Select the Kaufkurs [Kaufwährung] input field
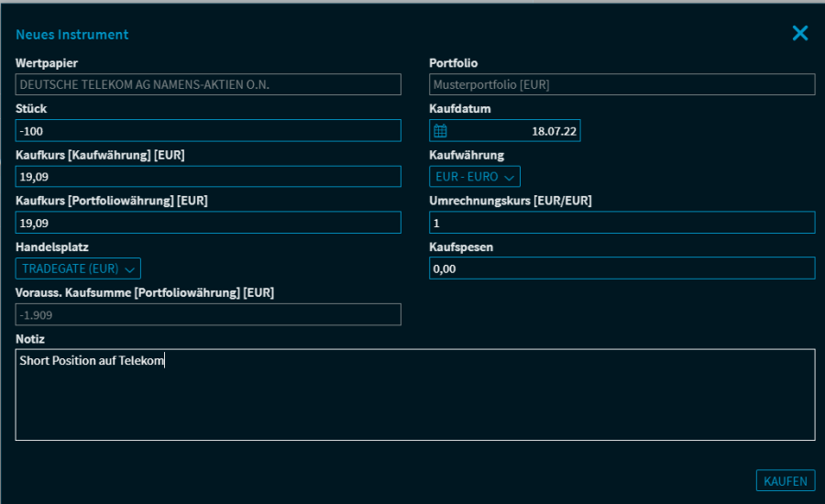This screenshot has height=504, width=825. point(208,177)
